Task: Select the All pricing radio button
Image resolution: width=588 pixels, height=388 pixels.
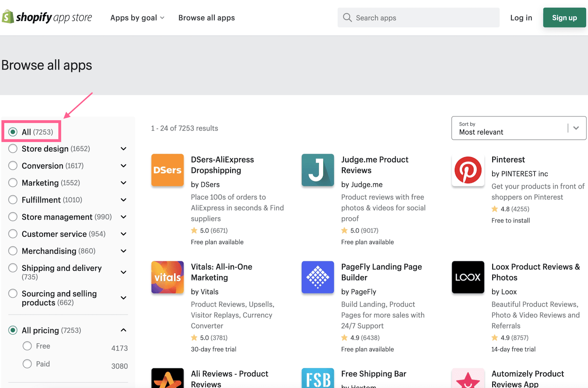Action: click(13, 330)
